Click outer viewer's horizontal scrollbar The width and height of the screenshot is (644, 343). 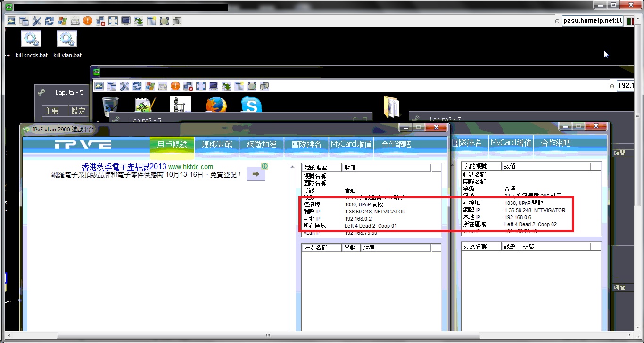pos(269,335)
